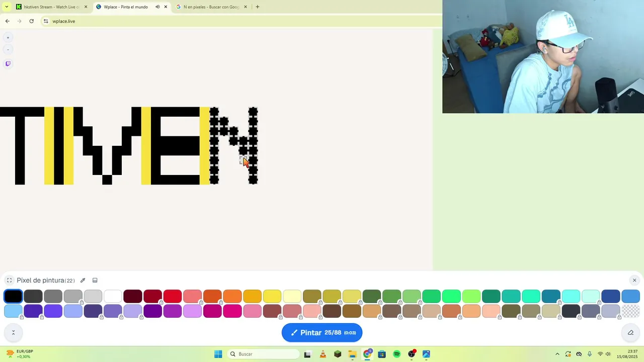Open Microsoft Store from the taskbar
The height and width of the screenshot is (362, 644).
point(382,354)
